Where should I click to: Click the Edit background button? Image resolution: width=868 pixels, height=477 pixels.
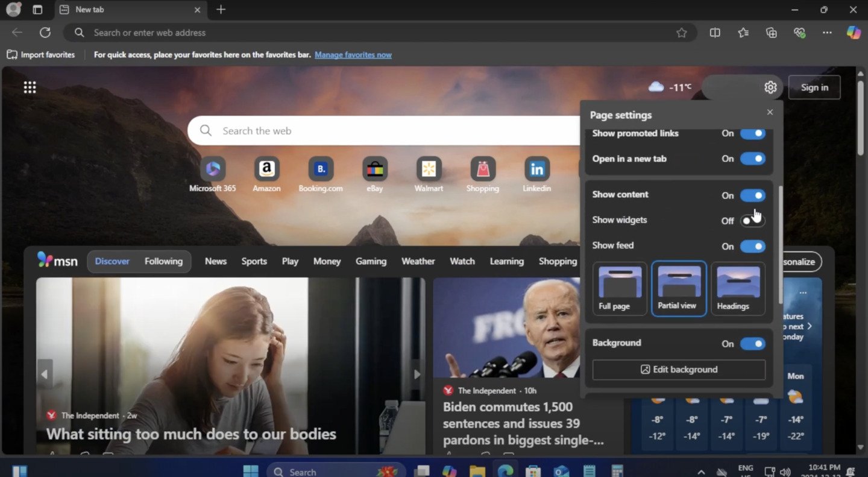pos(678,369)
